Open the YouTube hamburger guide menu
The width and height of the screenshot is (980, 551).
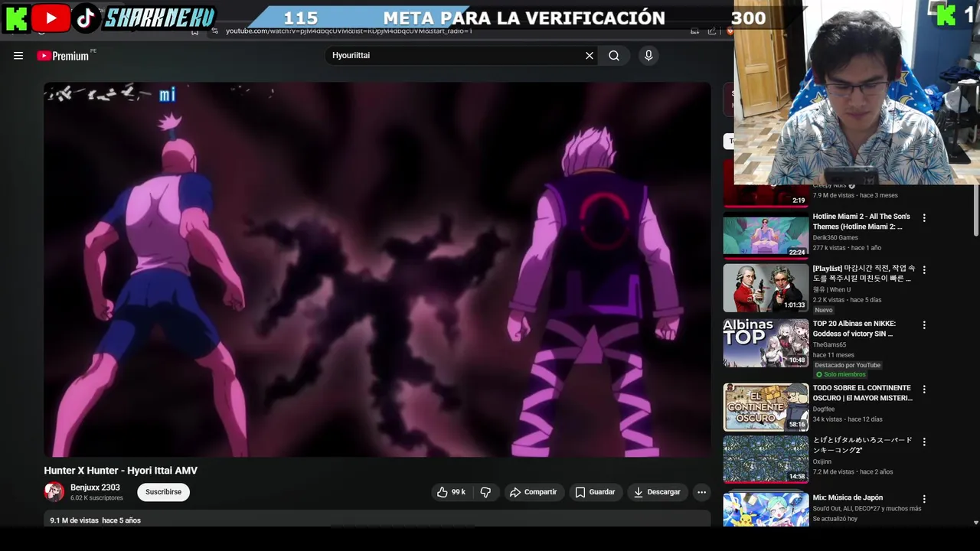tap(18, 56)
